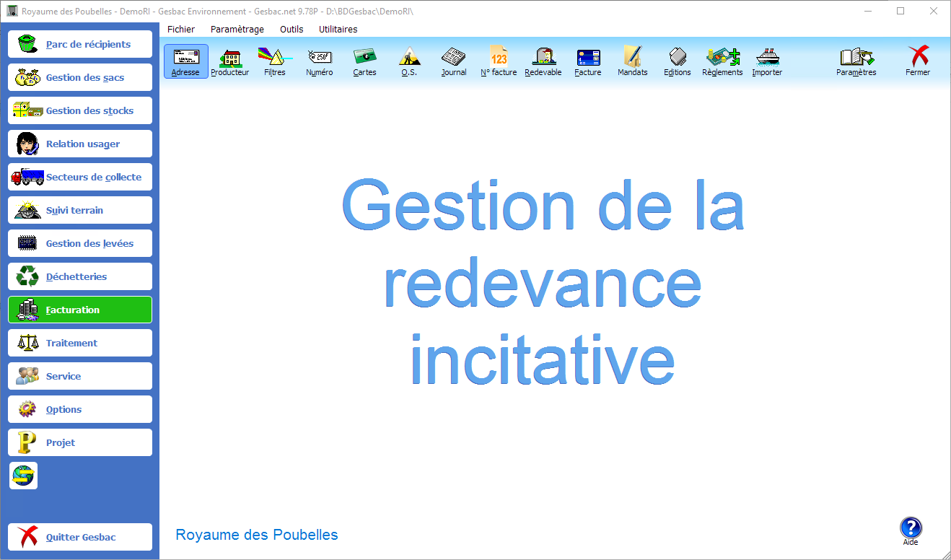Click the globe icon in sidebar
The height and width of the screenshot is (560, 951).
[23, 476]
